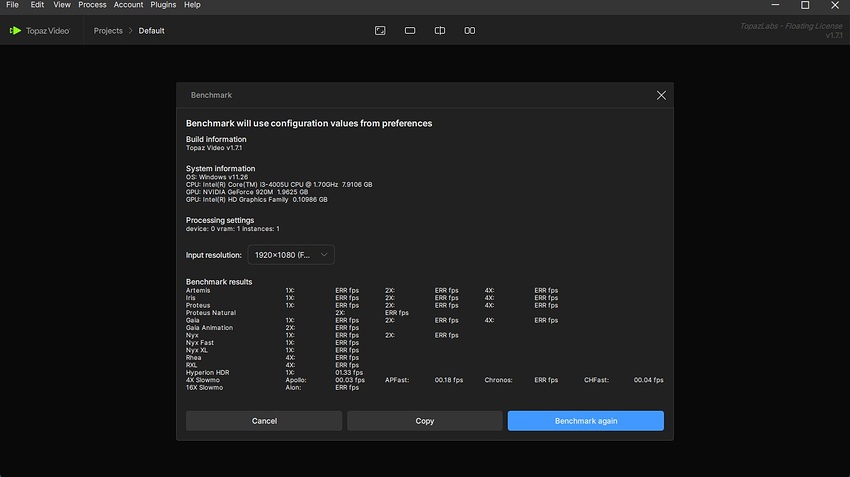Select the split view layout icon
850x477 pixels.
coord(440,31)
